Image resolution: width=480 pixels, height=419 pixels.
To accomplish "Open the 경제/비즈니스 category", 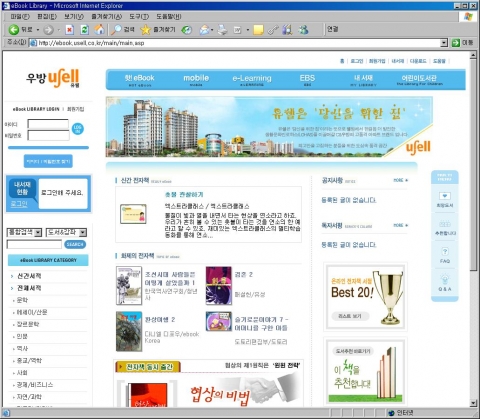I will (35, 385).
